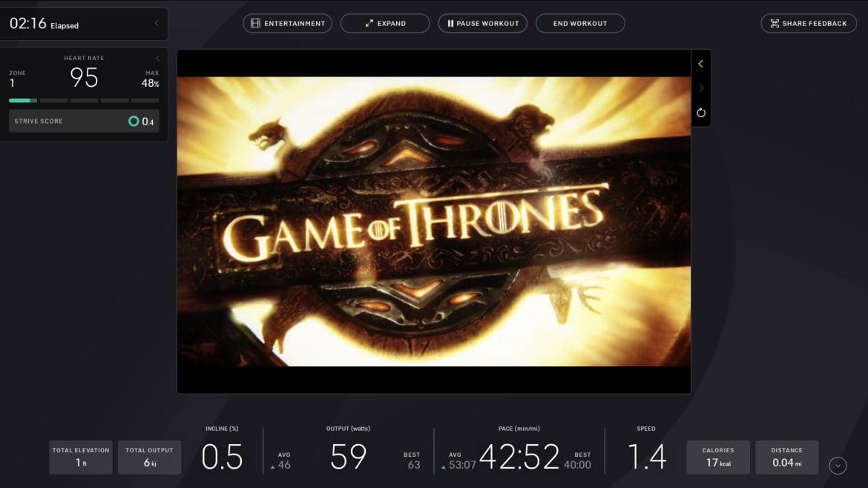Image resolution: width=868 pixels, height=488 pixels.
Task: Click the incline value 0.5
Action: point(222,457)
